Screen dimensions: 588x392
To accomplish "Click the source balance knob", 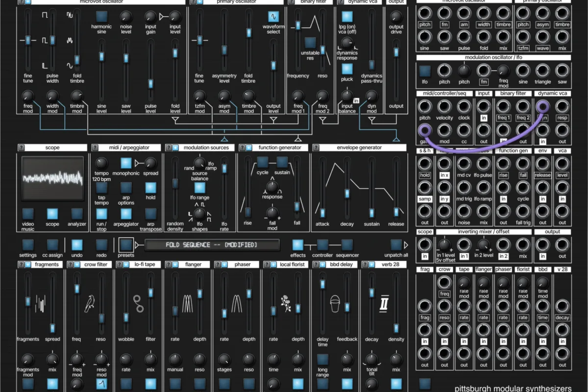I will coord(199,163).
